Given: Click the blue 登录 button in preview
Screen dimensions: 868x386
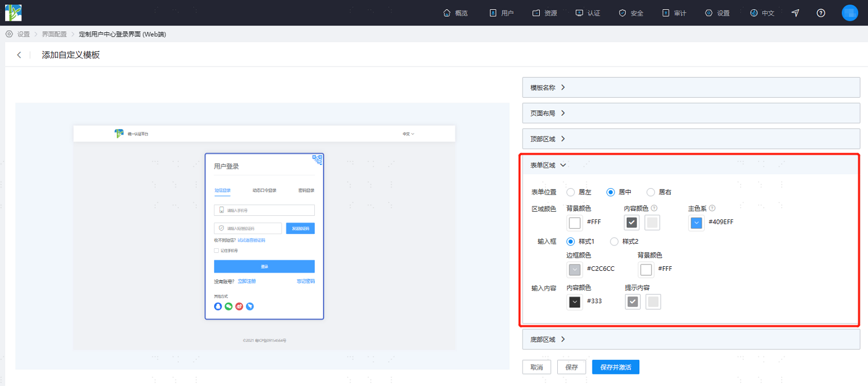Looking at the screenshot, I should tap(264, 266).
